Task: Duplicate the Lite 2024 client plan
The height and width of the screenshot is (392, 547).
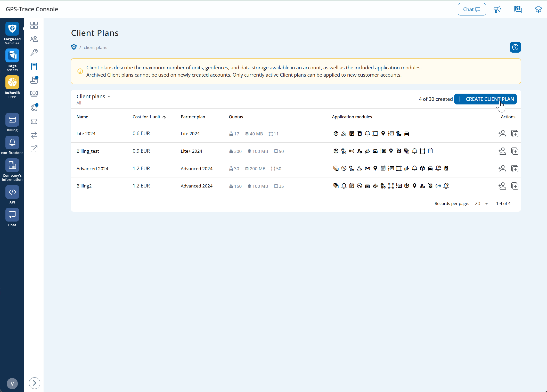Action: click(515, 134)
